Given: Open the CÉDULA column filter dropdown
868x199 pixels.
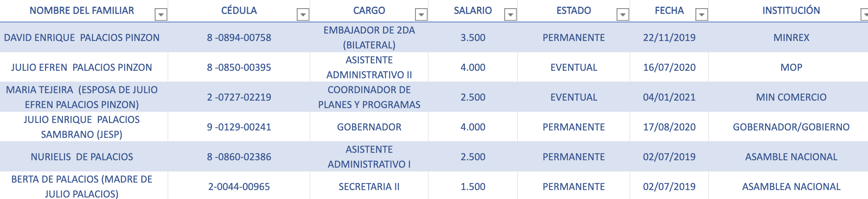Looking at the screenshot, I should tap(303, 15).
